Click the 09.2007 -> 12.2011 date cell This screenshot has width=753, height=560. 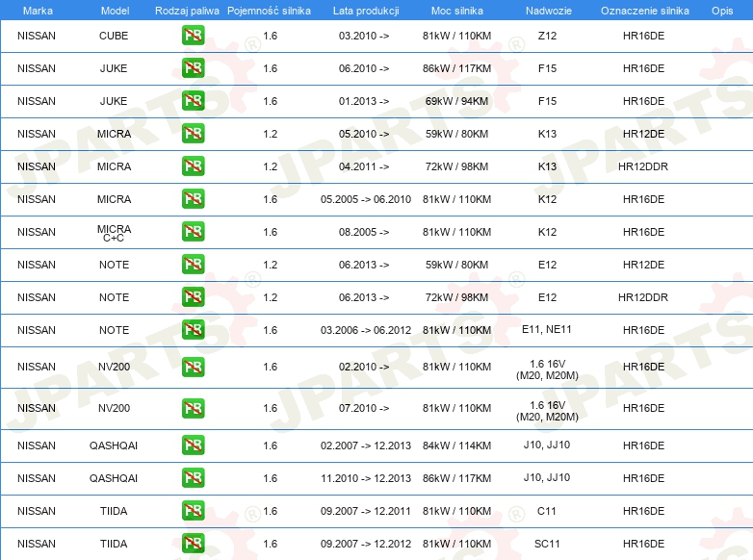(x=366, y=511)
